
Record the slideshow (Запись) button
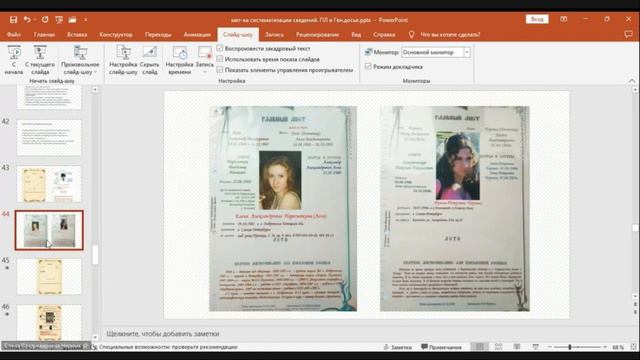[x=204, y=56]
